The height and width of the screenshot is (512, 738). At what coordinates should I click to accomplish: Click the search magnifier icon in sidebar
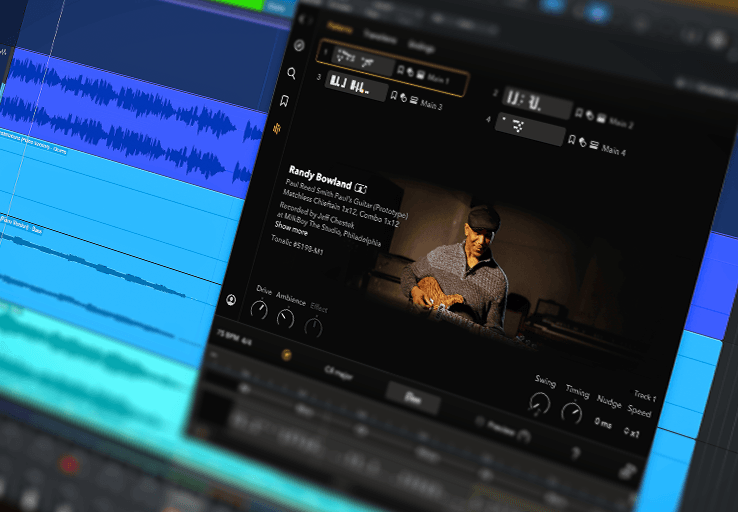click(292, 73)
